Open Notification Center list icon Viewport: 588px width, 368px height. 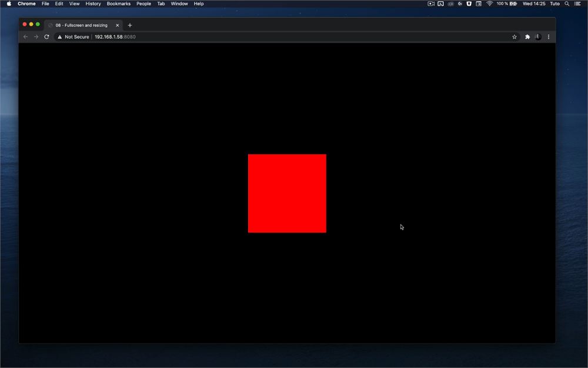tap(577, 4)
